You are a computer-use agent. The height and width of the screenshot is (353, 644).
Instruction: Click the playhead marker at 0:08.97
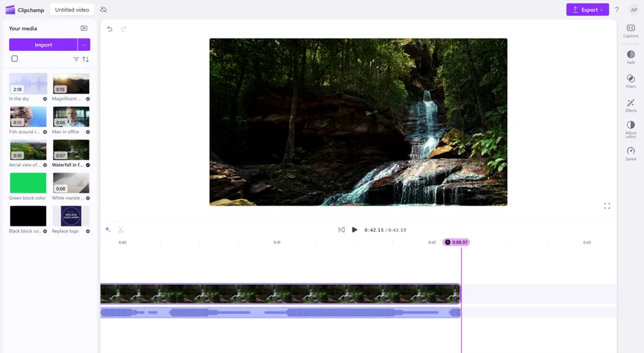(x=456, y=242)
